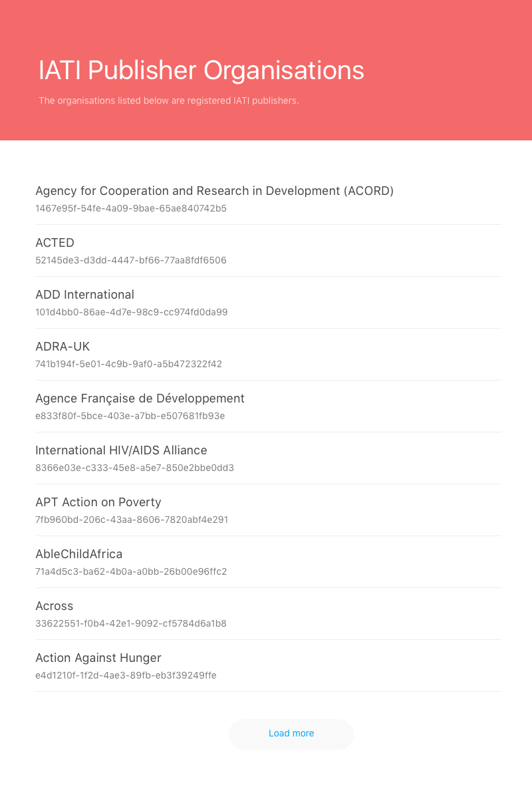Click the Action Against Hunger identifier e4d1210f
Screen dimensions: 532x787
coord(126,675)
